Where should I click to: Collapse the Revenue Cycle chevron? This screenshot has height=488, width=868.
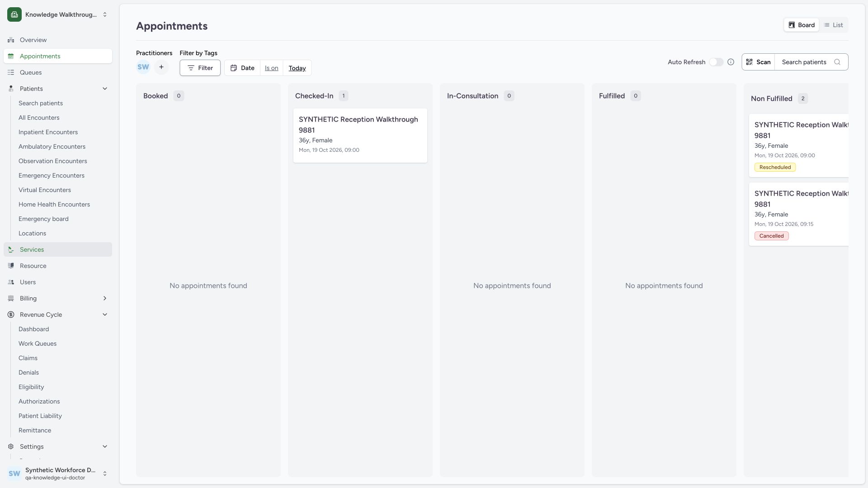tap(105, 314)
